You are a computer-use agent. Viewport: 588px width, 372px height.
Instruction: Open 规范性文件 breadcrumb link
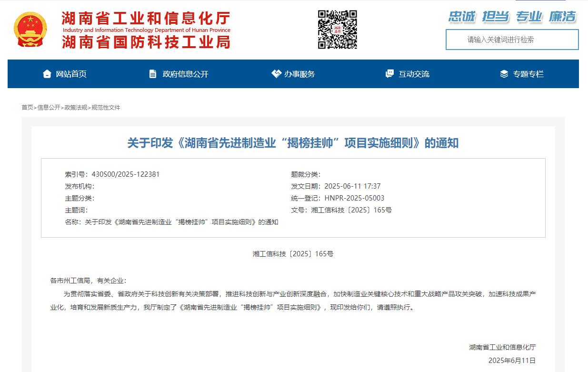coord(106,108)
